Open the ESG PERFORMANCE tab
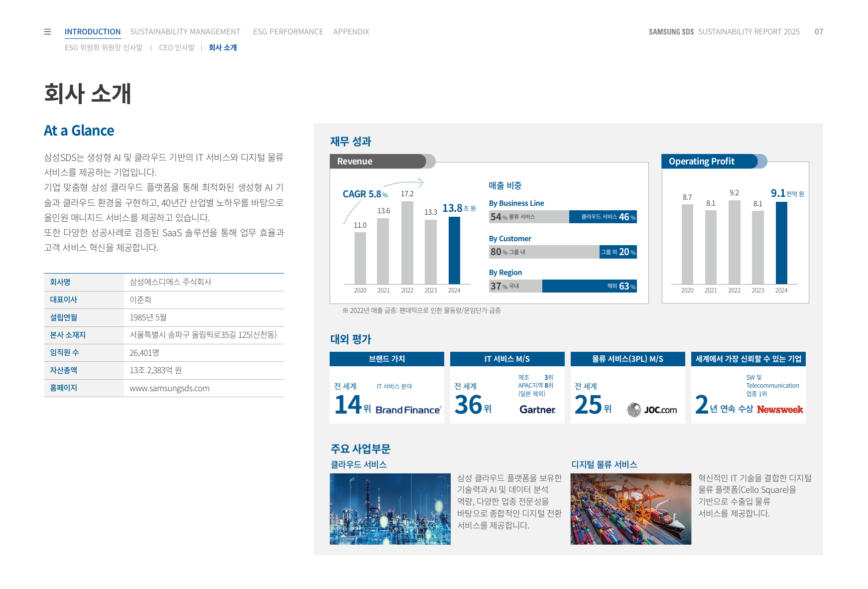The image size is (868, 589). [x=288, y=31]
